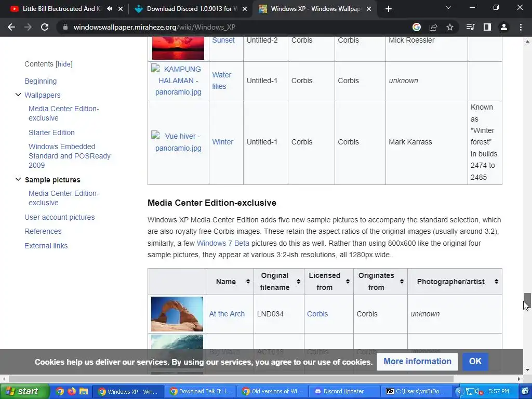Image resolution: width=532 pixels, height=399 pixels.
Task: Click More information on the cookie banner
Action: pos(417,362)
